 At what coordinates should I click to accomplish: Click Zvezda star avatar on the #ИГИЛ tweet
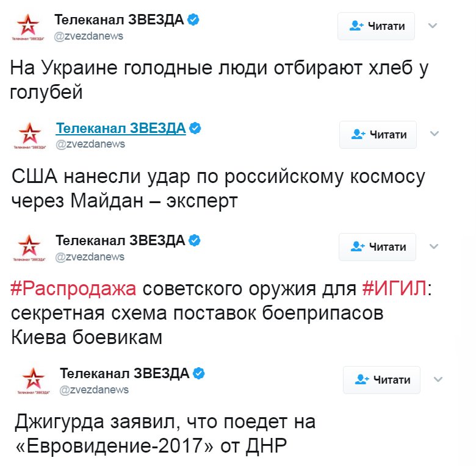coord(29,246)
